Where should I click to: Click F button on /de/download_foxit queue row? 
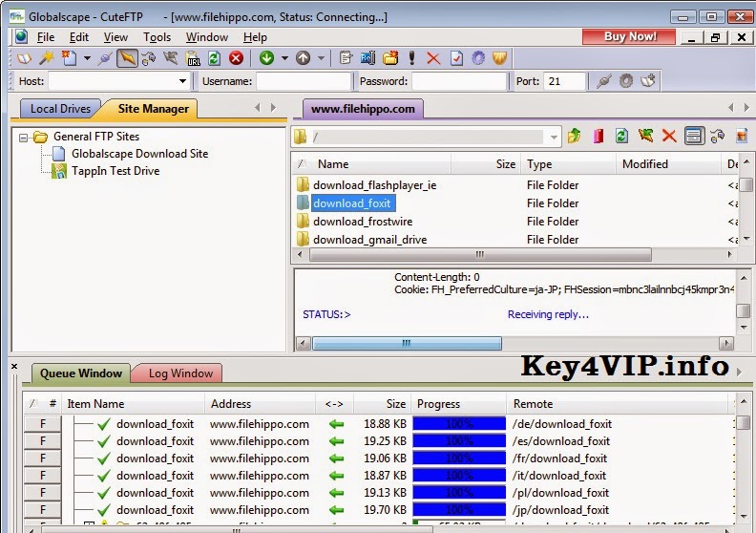pos(43,424)
